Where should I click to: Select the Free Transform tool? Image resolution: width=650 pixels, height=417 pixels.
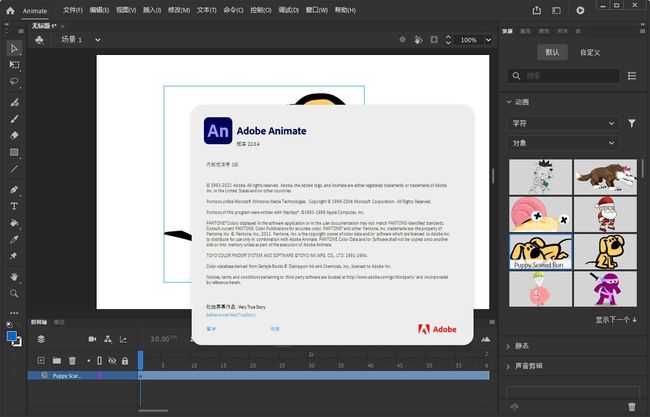coord(14,65)
